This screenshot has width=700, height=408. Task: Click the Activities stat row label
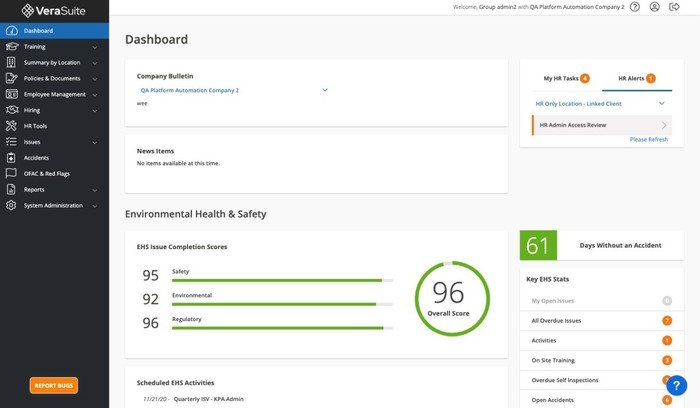point(544,341)
